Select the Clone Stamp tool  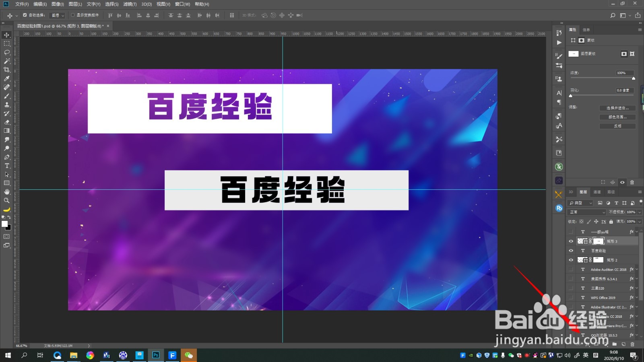coord(7,105)
